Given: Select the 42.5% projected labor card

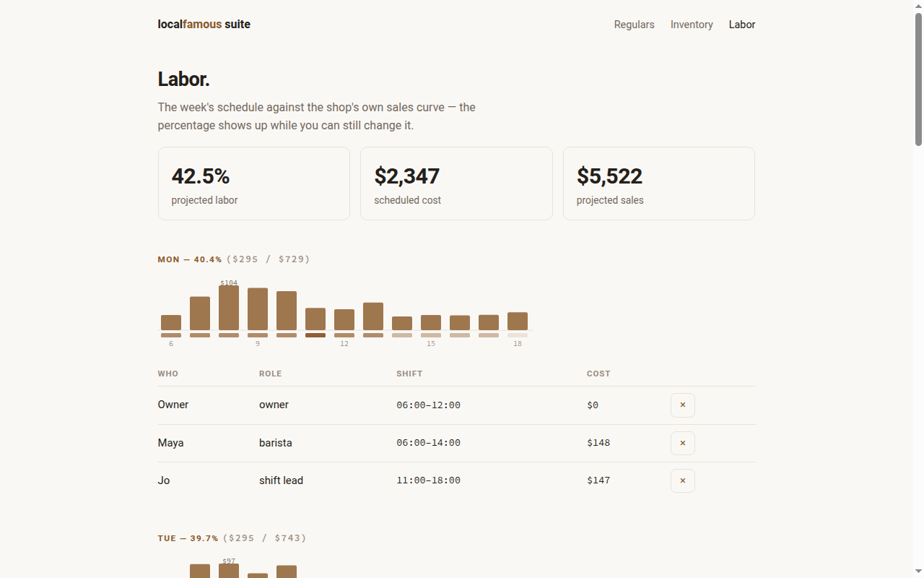Looking at the screenshot, I should pos(254,184).
